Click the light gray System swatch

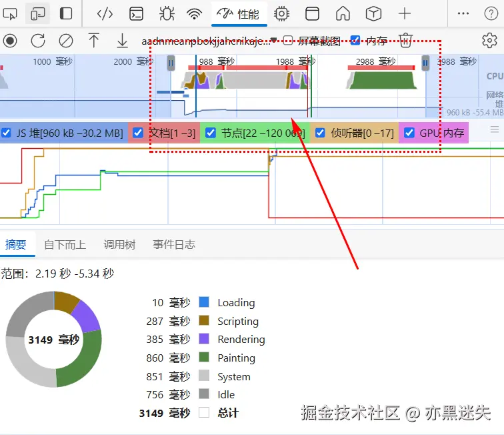(x=204, y=376)
